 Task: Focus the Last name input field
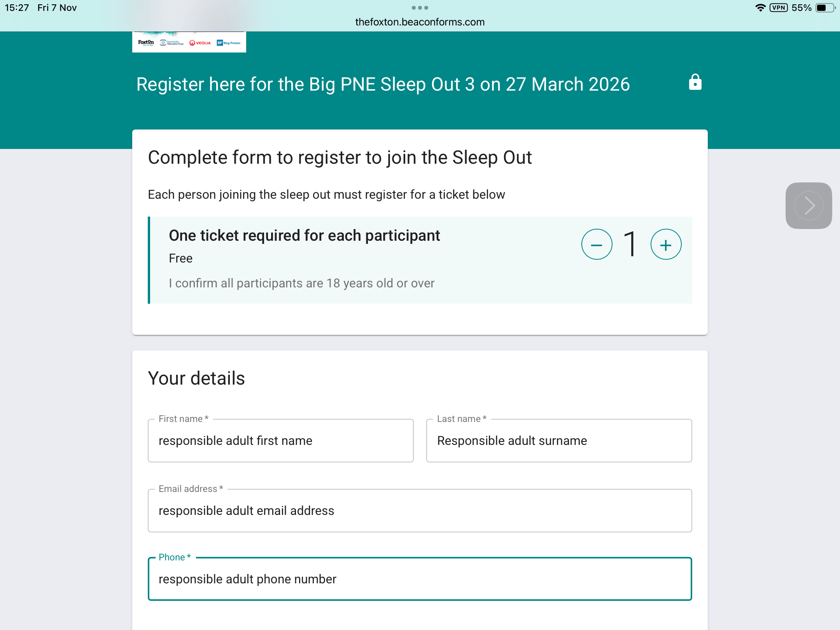pos(559,441)
